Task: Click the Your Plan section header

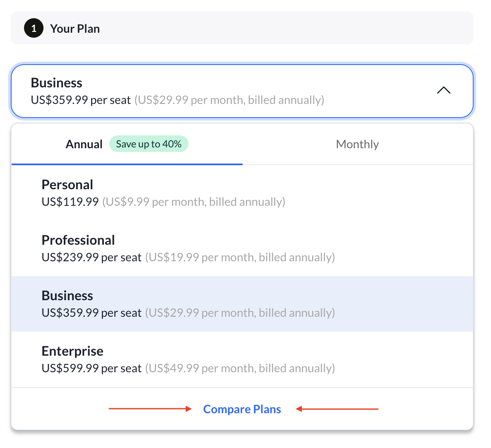Action: [x=75, y=28]
